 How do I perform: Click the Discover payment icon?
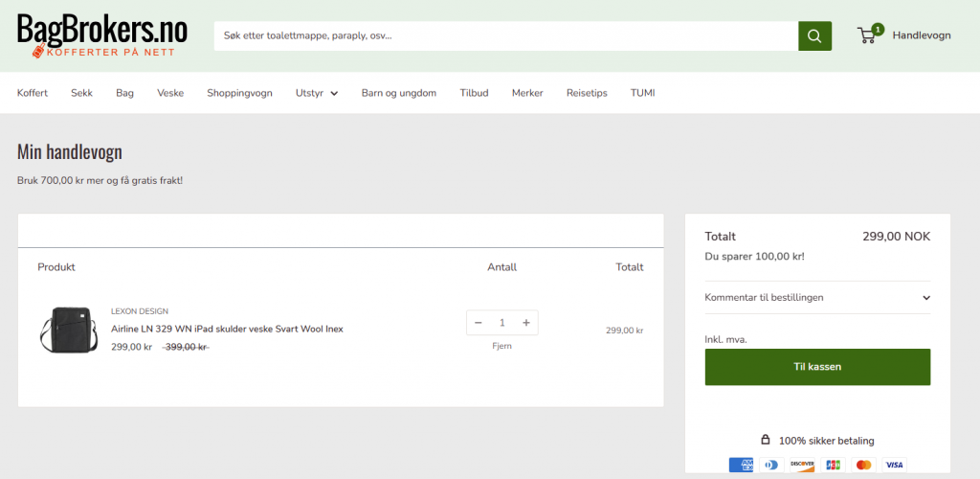point(803,465)
